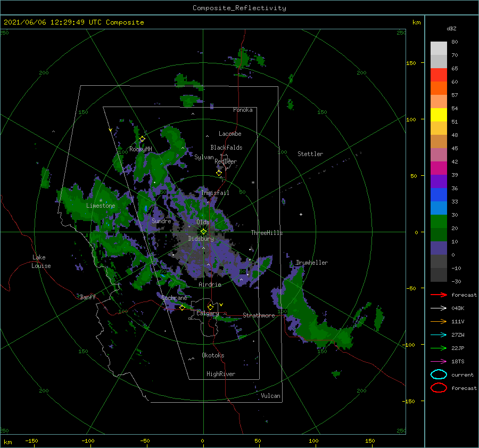Click the Innisfail city label

pyautogui.click(x=216, y=193)
